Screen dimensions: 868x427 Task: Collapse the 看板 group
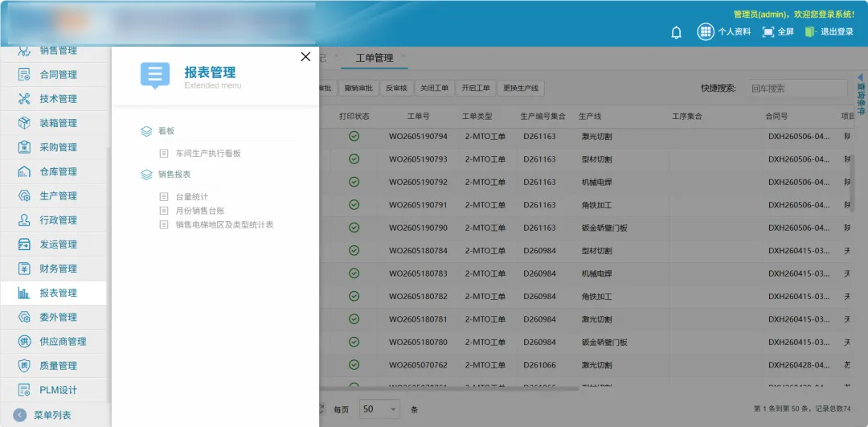(166, 131)
